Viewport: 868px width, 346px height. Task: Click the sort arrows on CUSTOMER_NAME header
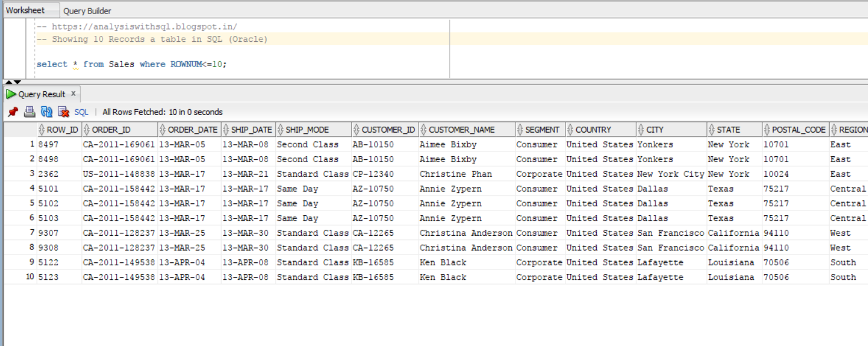[x=423, y=129]
